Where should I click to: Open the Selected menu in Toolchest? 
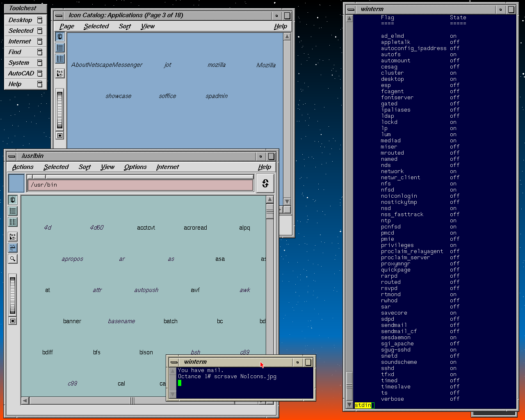(25, 31)
